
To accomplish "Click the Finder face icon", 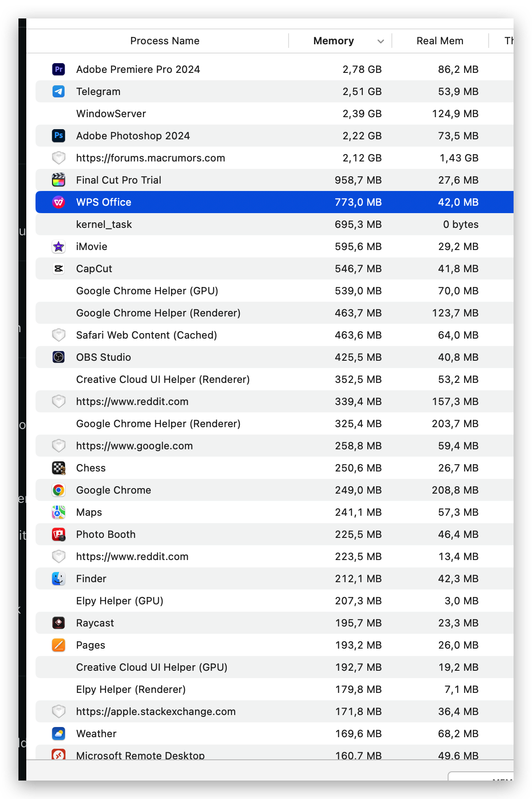I will tap(59, 578).
